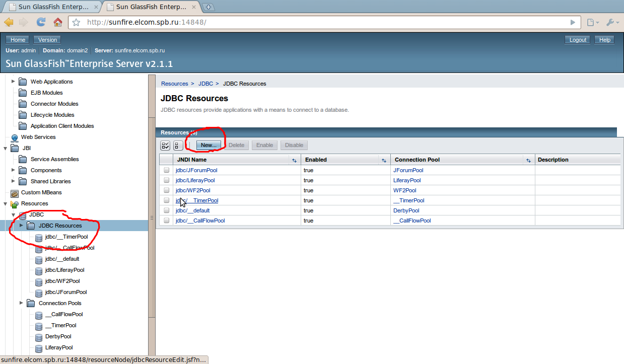Click the select all rows icon
This screenshot has height=364, width=624.
pyautogui.click(x=165, y=145)
